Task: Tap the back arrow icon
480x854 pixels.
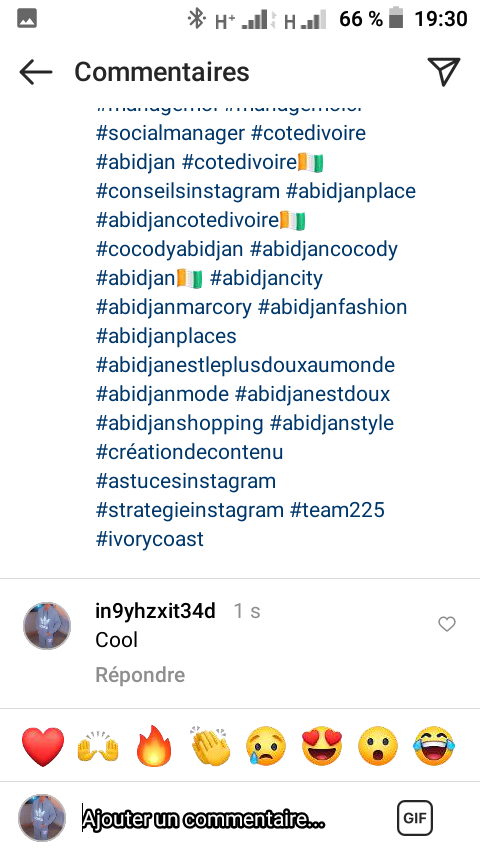Action: [35, 72]
